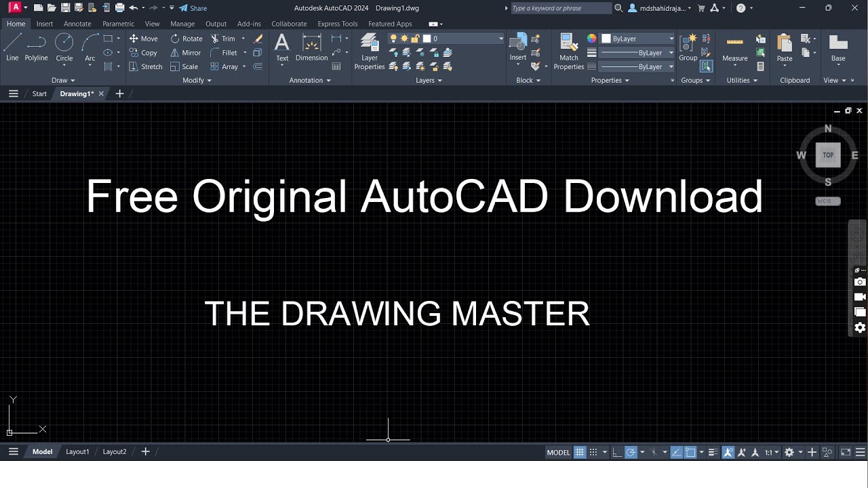Click the Plot printer icon
Screen dimensions: 868x488
(120, 8)
